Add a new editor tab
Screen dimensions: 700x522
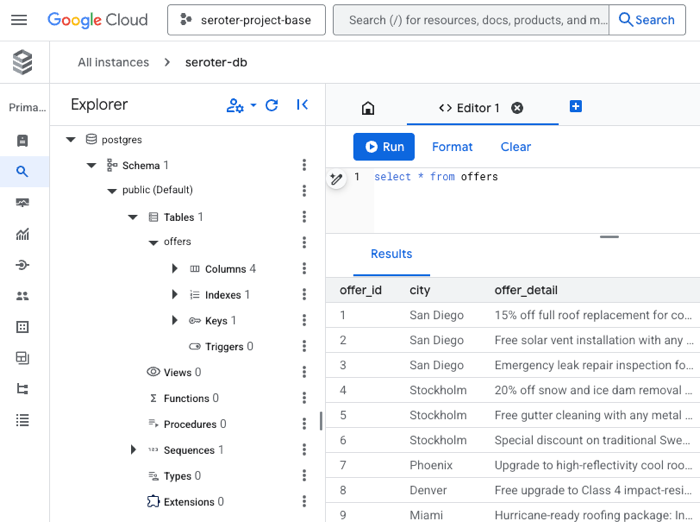pos(576,107)
